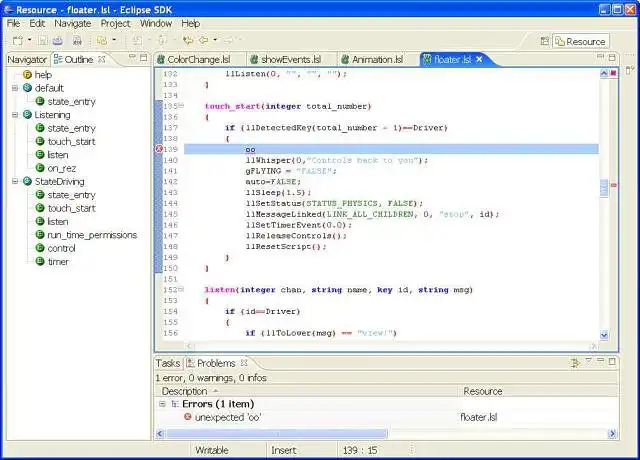Click the Listening state icon
The width and height of the screenshot is (640, 460).
coord(27,115)
